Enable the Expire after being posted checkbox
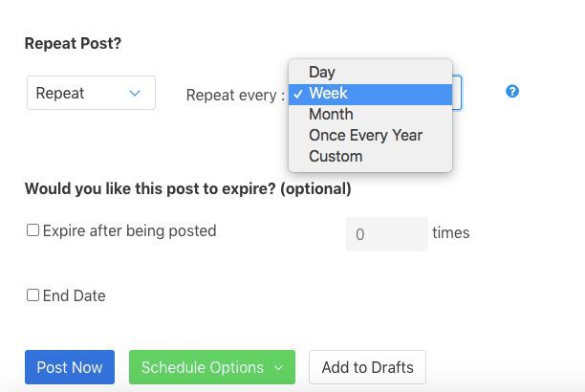 coord(32,230)
